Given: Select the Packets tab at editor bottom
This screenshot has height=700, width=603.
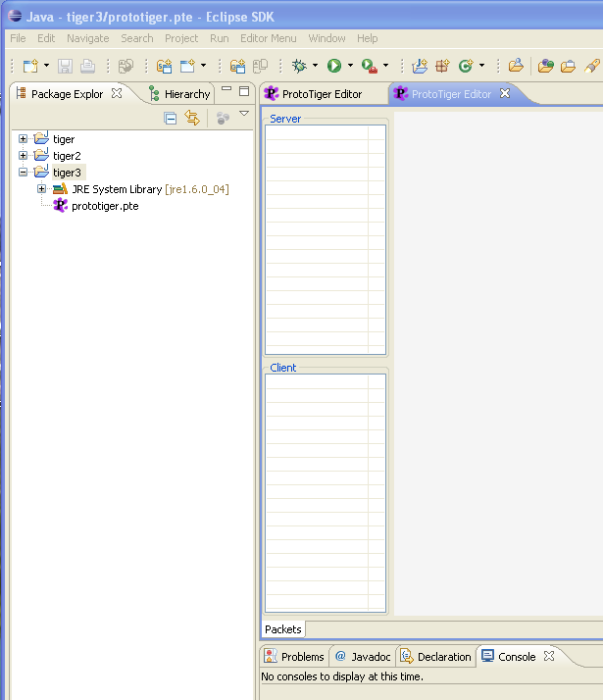Looking at the screenshot, I should click(x=283, y=629).
